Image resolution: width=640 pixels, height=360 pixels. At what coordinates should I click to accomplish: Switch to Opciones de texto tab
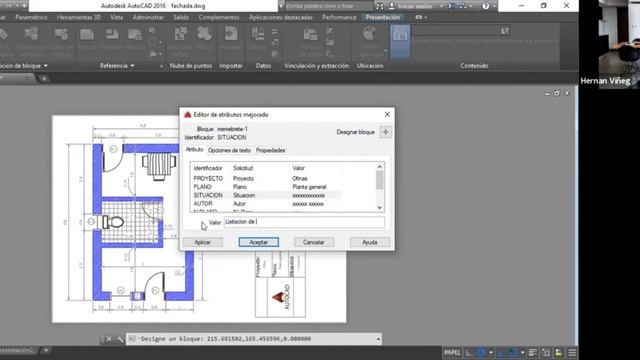tap(229, 150)
